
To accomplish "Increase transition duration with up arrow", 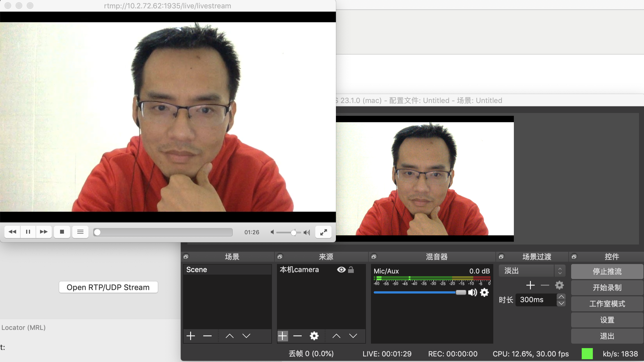I will [561, 297].
